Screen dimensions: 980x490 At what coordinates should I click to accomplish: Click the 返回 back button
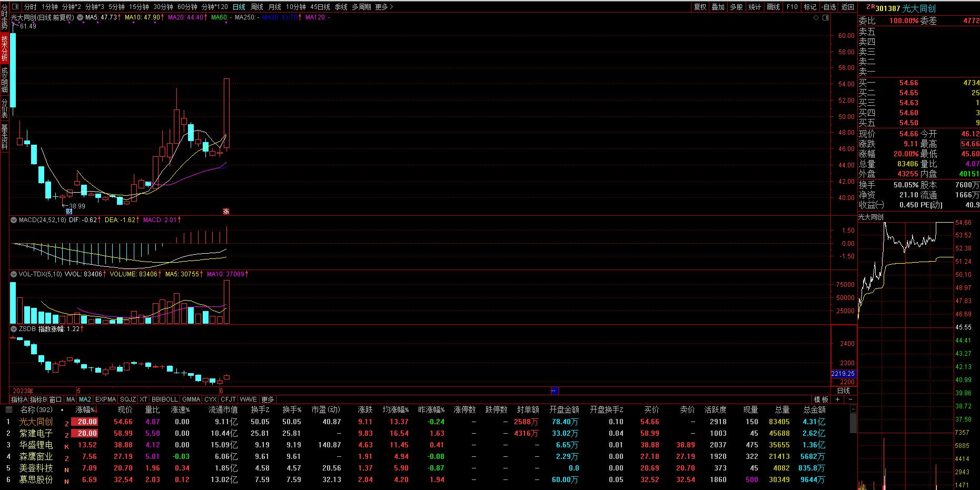848,7
